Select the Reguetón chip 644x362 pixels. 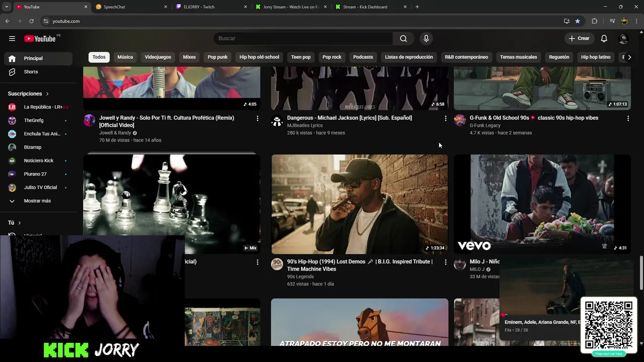(x=559, y=57)
